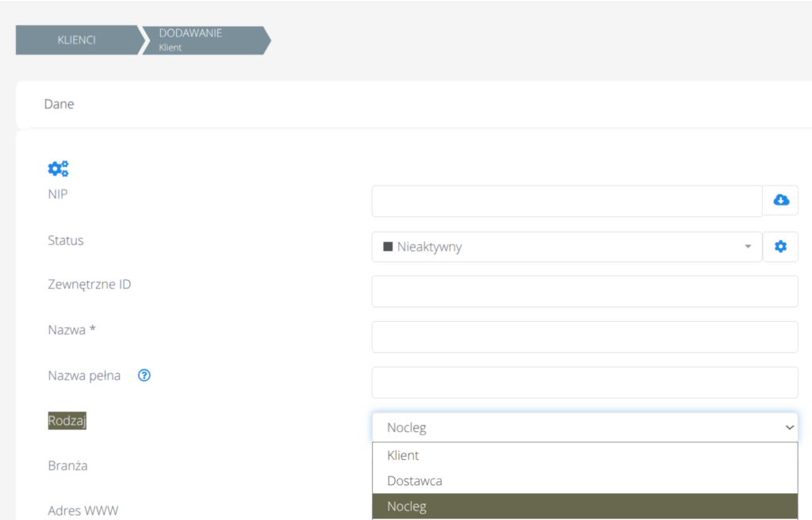Click the blue double-gears icon above NIP
Screen dimensions: 812x520
(58, 168)
